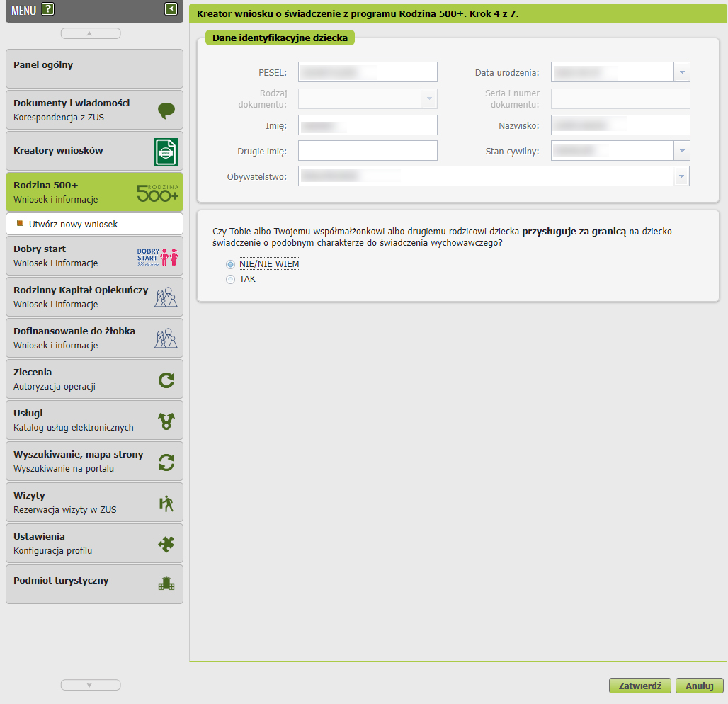Click the Ustawienia puzzle piece icon
The width and height of the screenshot is (728, 704).
point(166,544)
